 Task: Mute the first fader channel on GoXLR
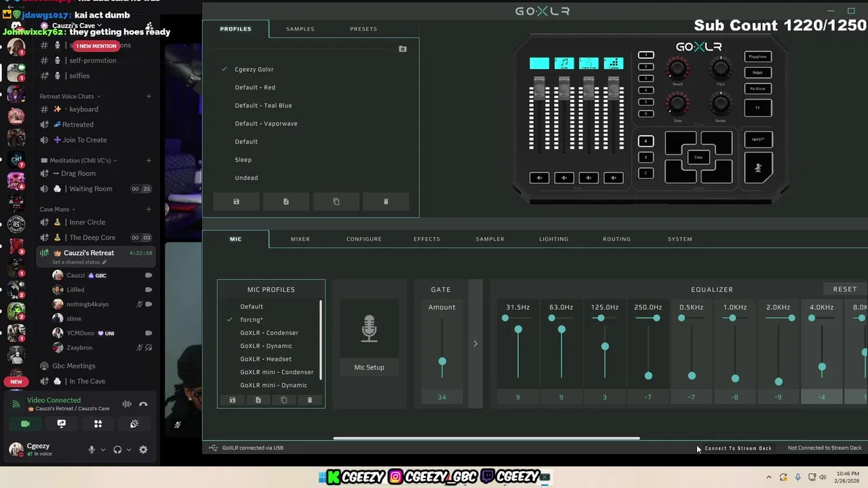(x=539, y=178)
